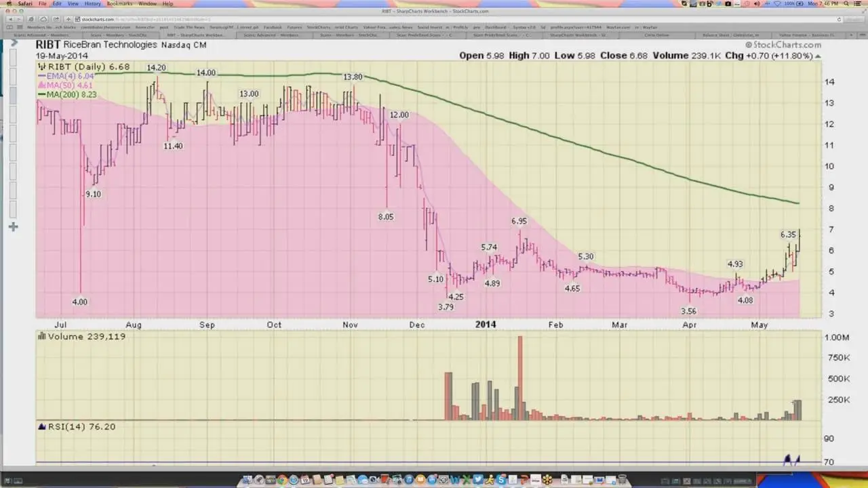868x488 pixels.
Task: Open Spotlight search magnifier
Action: tap(846, 3)
